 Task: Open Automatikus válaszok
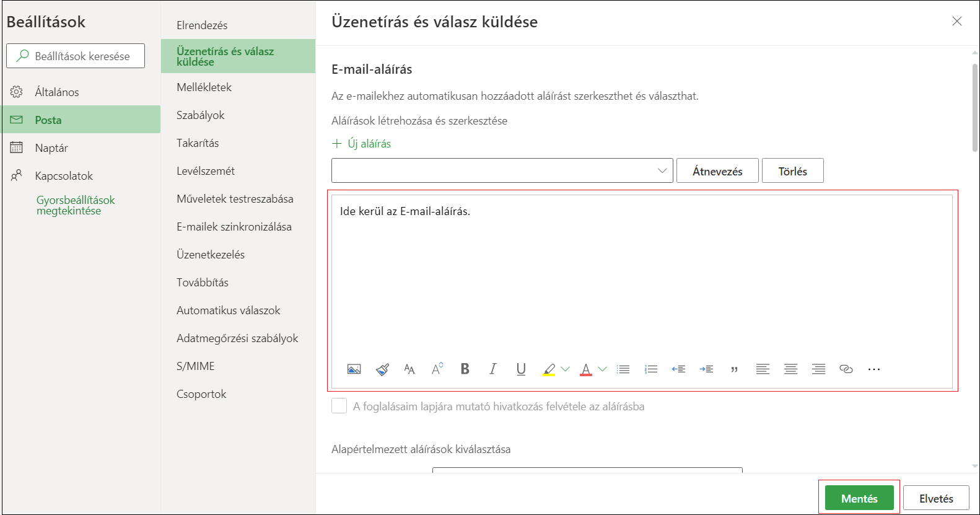pos(229,310)
